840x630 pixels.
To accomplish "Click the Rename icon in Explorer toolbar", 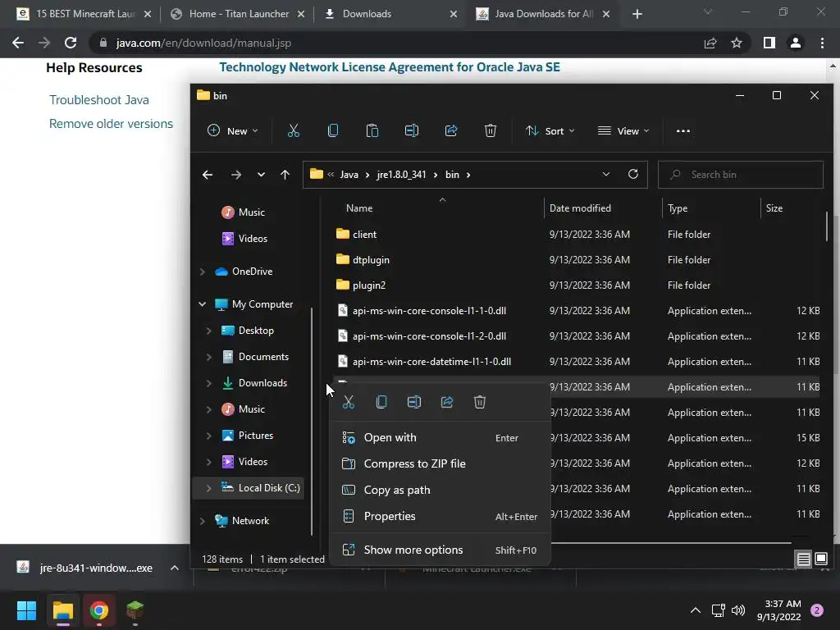I will pos(412,130).
